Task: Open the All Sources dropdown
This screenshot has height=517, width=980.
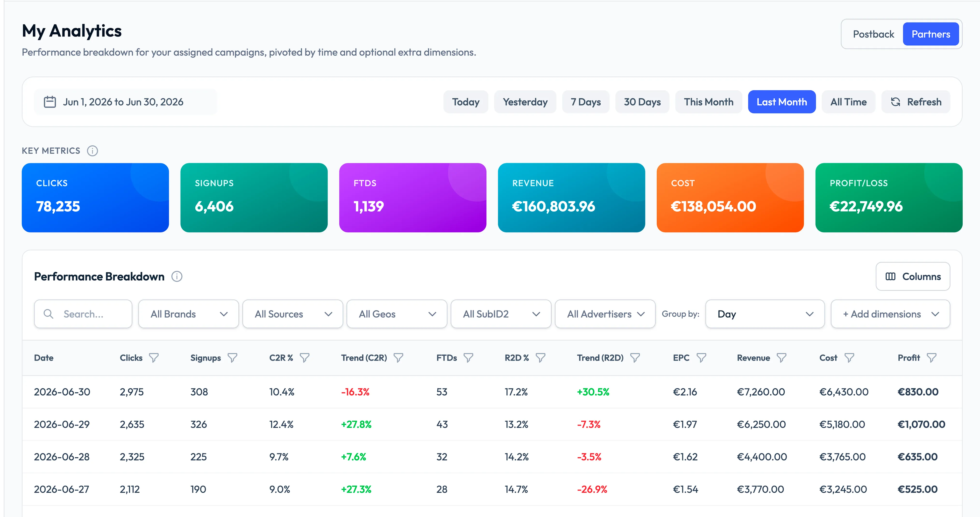Action: pos(292,314)
